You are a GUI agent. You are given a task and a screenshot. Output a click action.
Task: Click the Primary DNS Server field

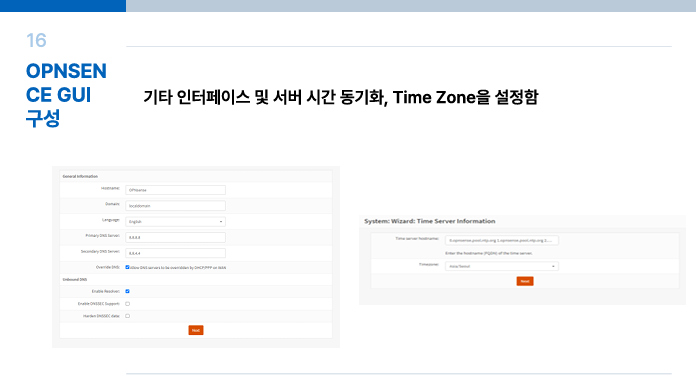click(x=175, y=238)
